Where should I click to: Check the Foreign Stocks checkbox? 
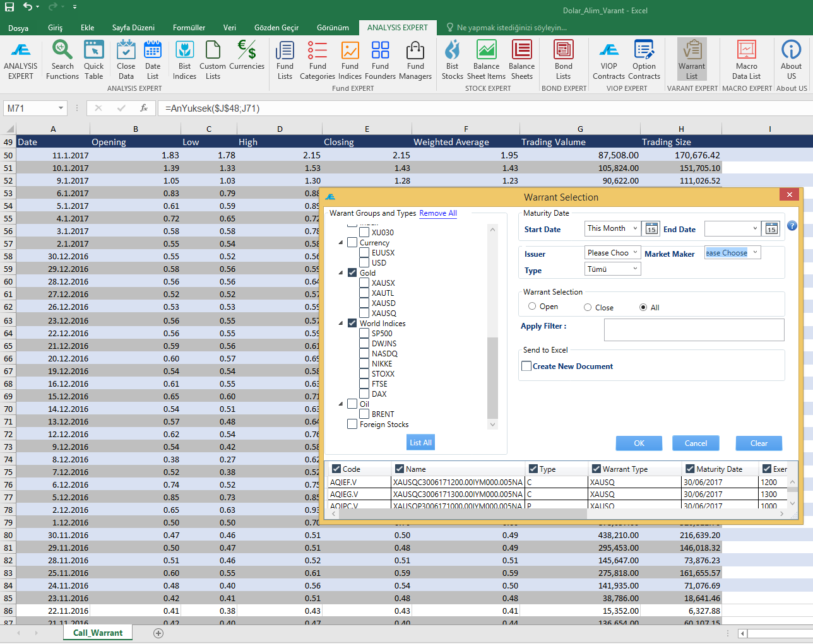click(x=352, y=424)
